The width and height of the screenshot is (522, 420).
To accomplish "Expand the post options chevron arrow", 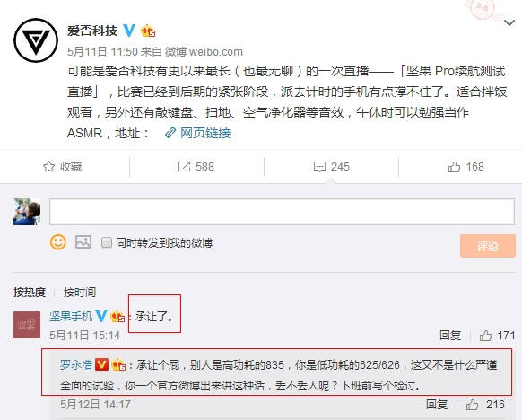I will [x=509, y=23].
